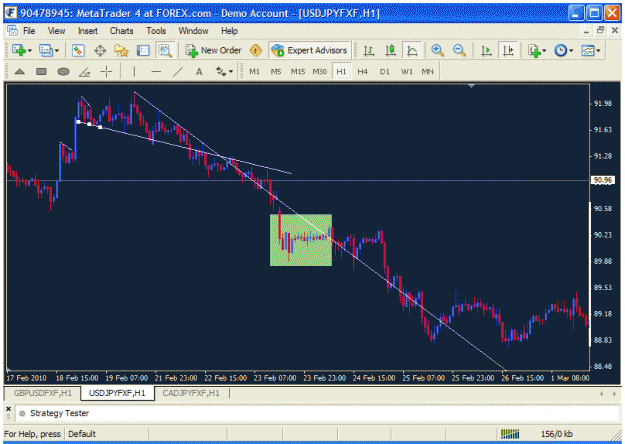Select the M15 timeframe button

297,72
